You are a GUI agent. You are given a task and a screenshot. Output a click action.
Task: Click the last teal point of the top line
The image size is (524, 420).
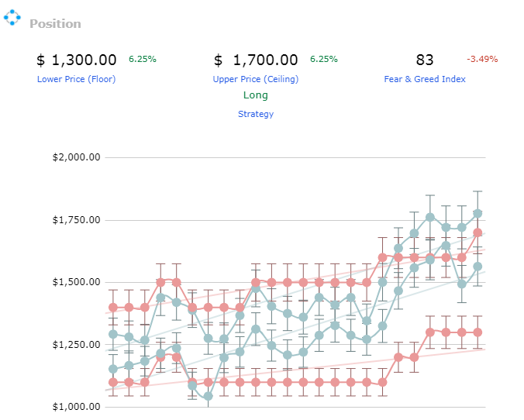point(477,213)
